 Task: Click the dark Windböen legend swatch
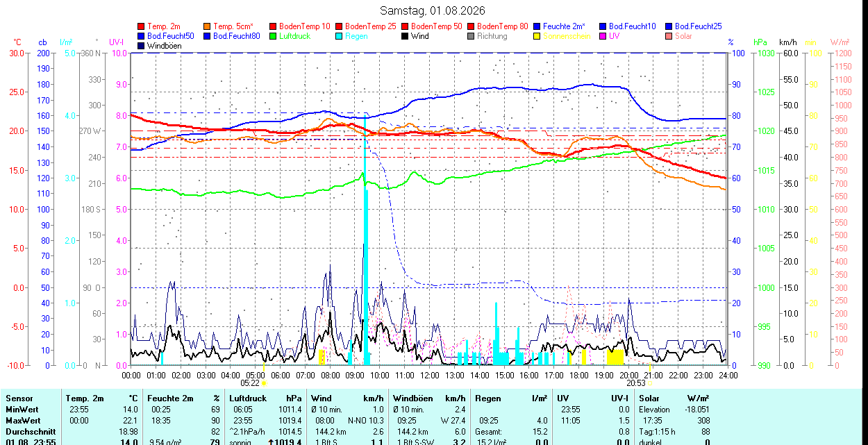[x=142, y=45]
